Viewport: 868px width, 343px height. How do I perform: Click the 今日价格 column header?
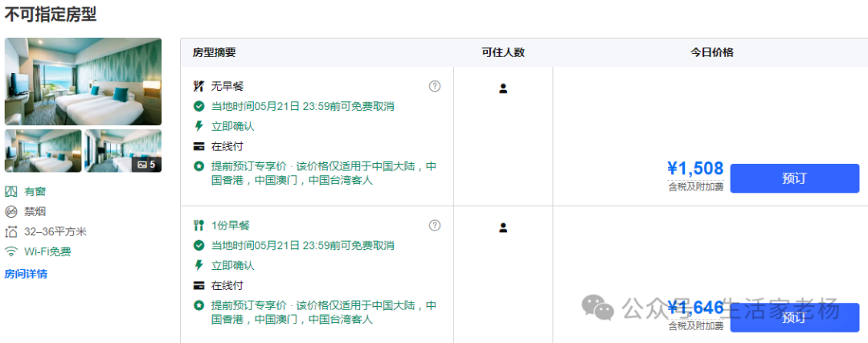[712, 52]
